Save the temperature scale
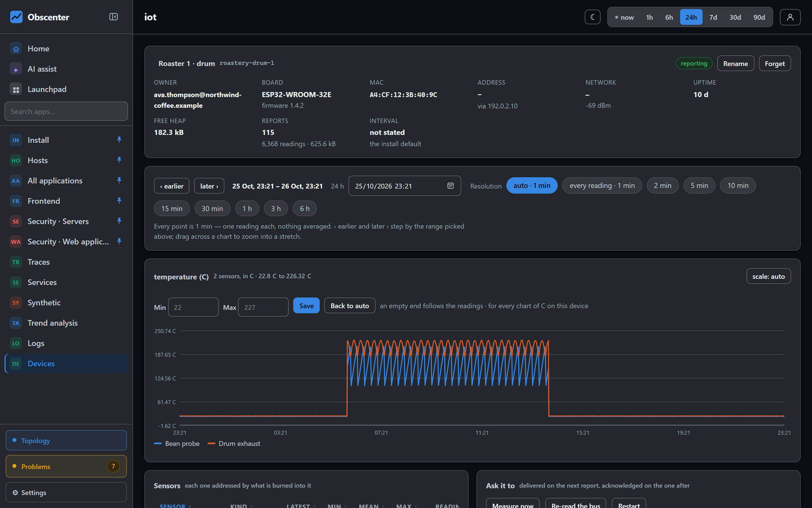 [x=306, y=305]
